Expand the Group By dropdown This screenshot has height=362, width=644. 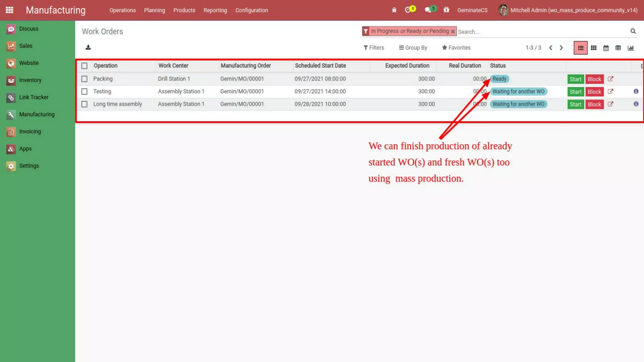click(413, 48)
